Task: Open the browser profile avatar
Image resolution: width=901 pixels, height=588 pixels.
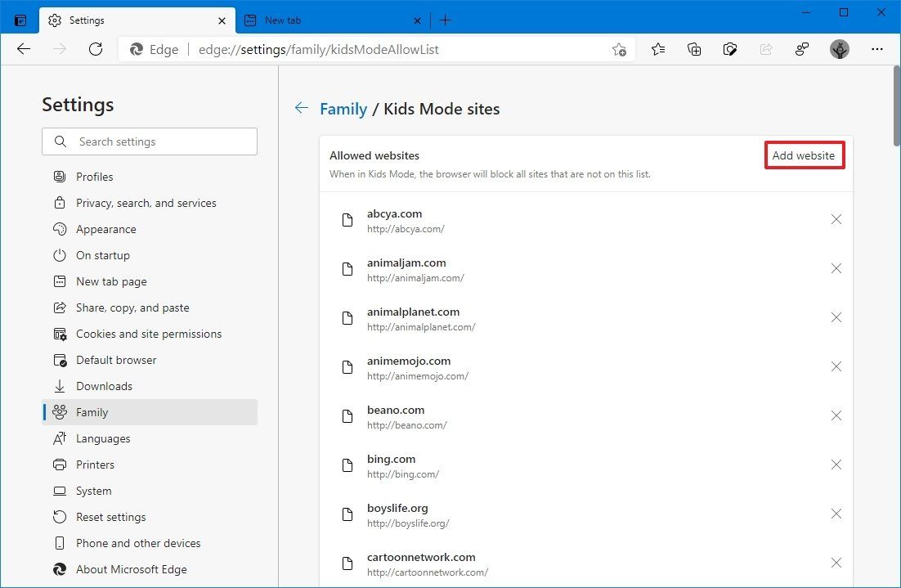Action: pyautogui.click(x=840, y=49)
